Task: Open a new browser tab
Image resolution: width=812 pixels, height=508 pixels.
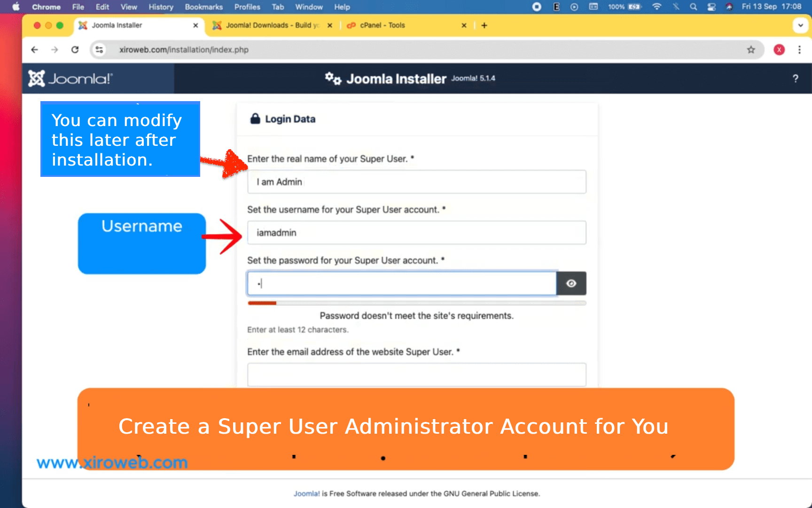Action: coord(484,25)
